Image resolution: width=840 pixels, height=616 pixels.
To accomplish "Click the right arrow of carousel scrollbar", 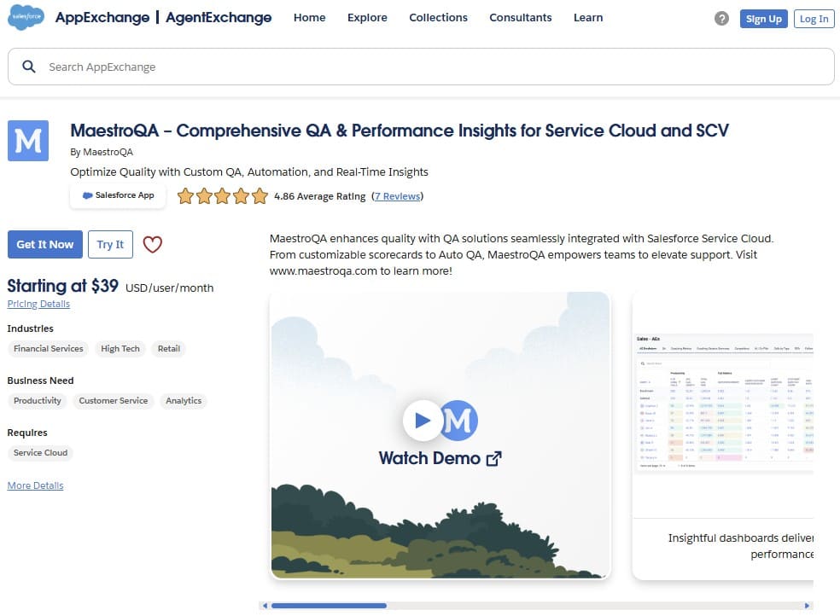I will (807, 606).
